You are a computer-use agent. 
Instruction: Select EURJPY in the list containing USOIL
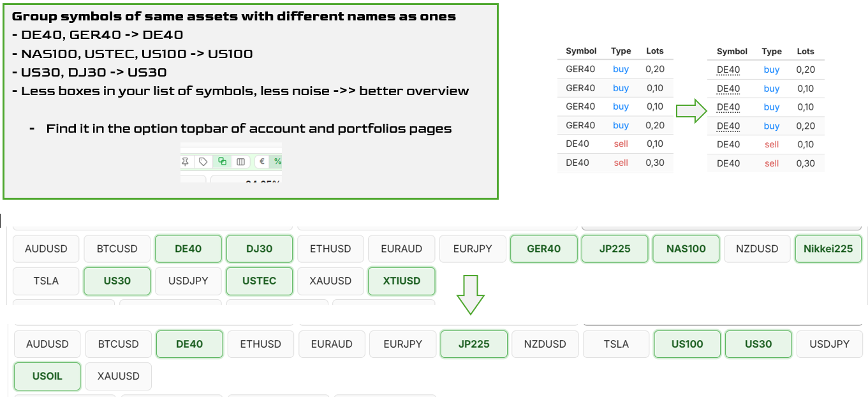tap(403, 344)
